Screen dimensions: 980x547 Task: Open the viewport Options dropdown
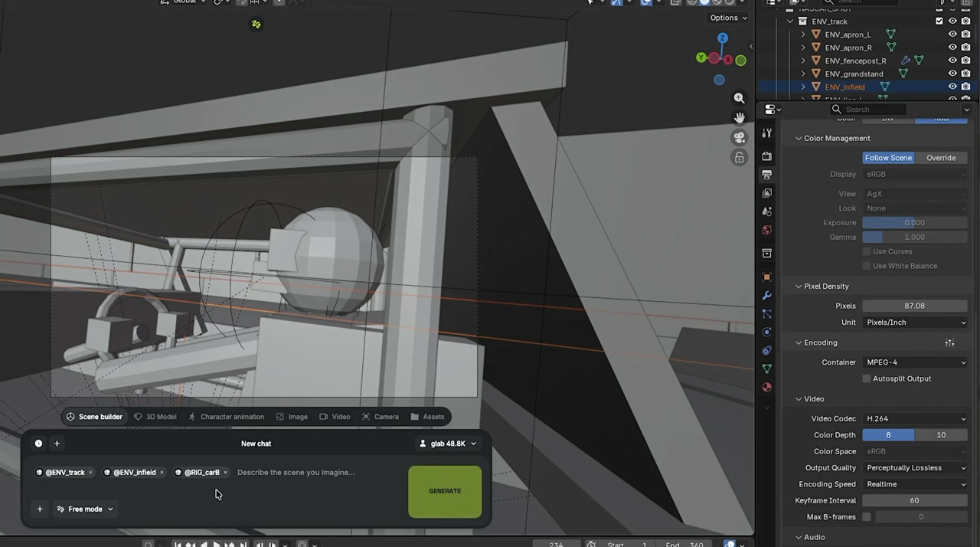click(728, 18)
